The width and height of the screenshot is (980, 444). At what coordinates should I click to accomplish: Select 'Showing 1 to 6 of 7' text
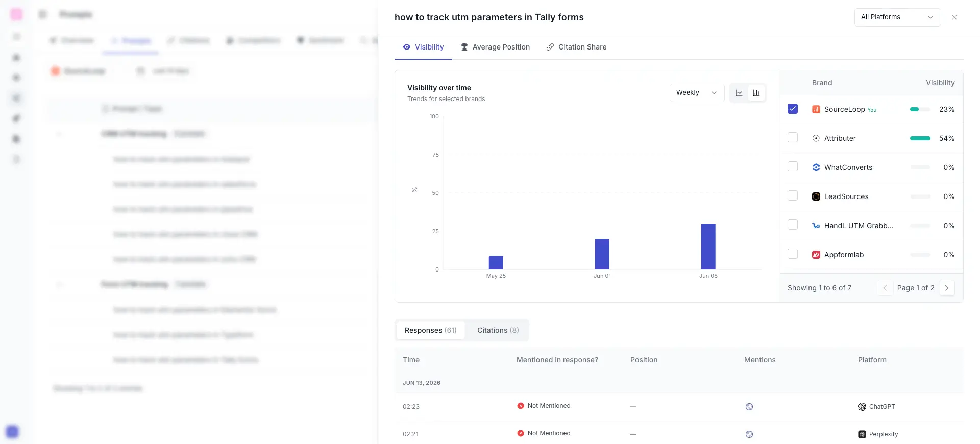click(819, 288)
